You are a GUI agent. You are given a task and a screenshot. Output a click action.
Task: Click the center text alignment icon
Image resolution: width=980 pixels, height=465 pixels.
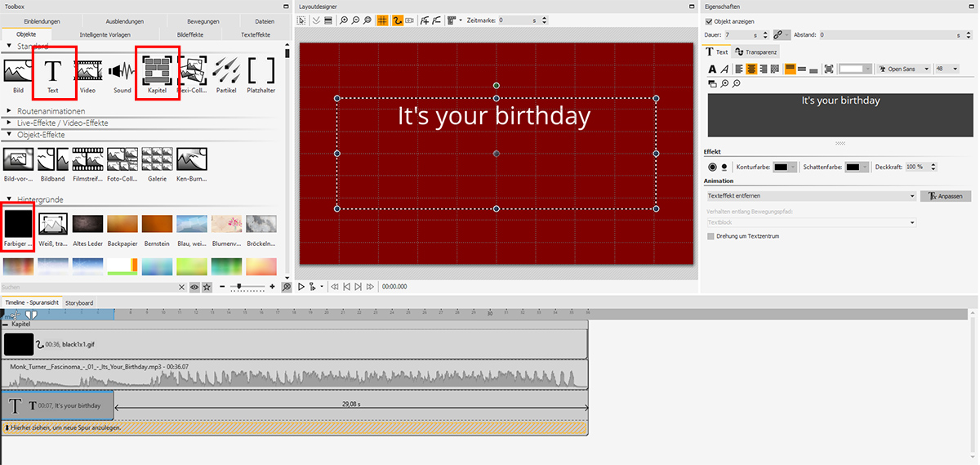(751, 69)
